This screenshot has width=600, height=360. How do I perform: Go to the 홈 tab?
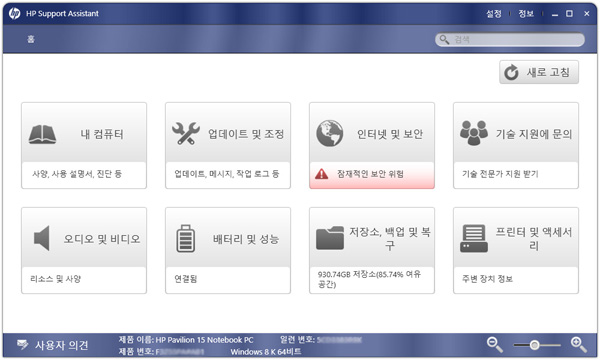pyautogui.click(x=31, y=39)
